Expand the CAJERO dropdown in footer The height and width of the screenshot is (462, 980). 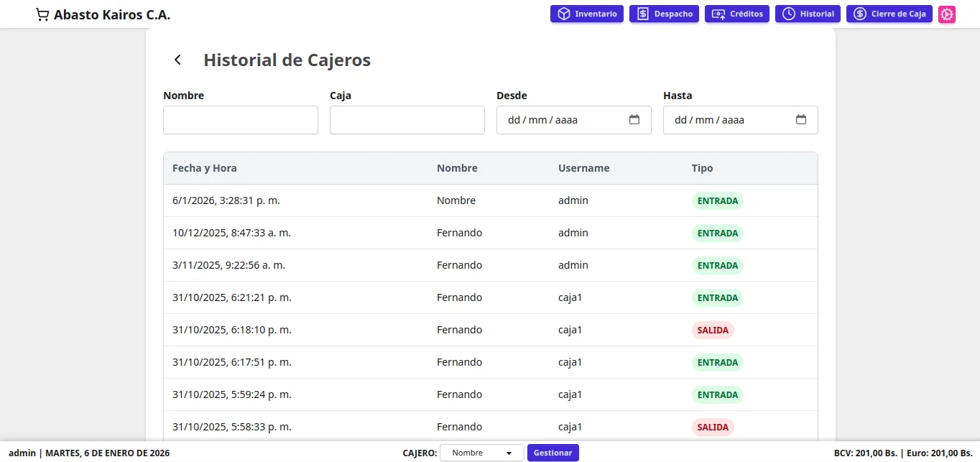481,453
